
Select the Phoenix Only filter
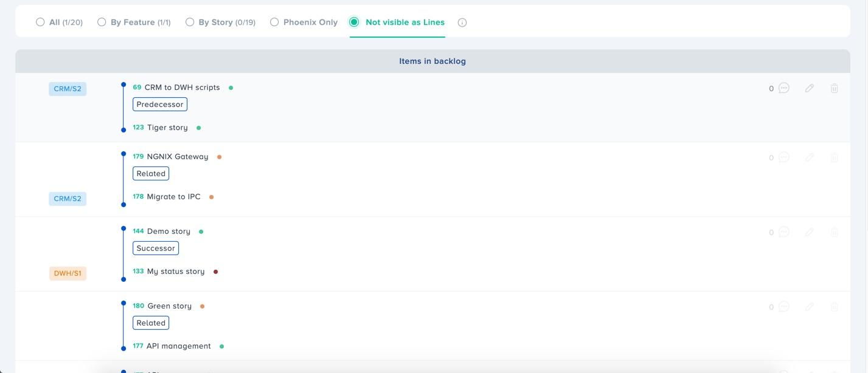click(274, 22)
